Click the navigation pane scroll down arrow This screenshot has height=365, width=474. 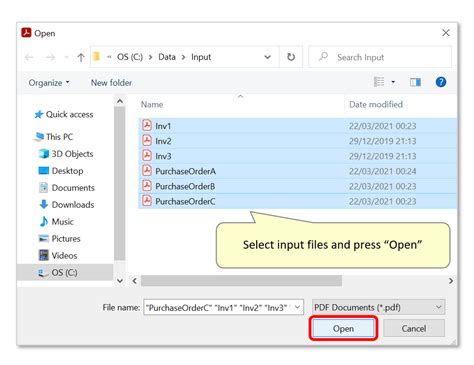tap(120, 281)
